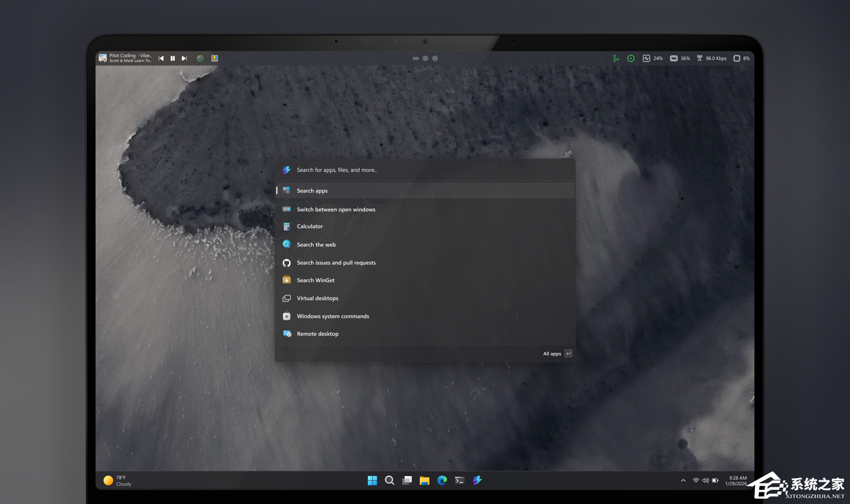The width and height of the screenshot is (850, 504).
Task: Click the green git branch icon
Action: pyautogui.click(x=616, y=58)
